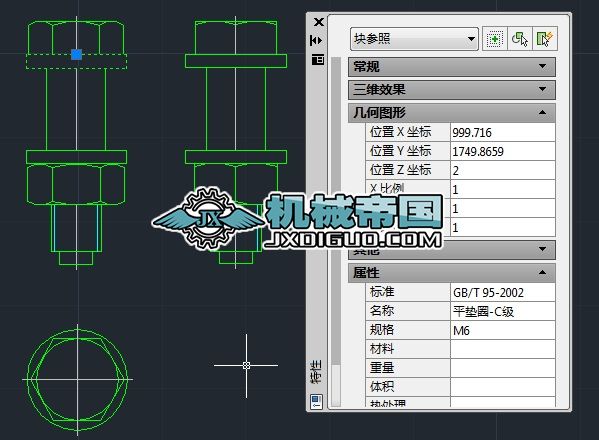This screenshot has height=440, width=599.
Task: Toggle palette auto-hide arrows icon
Action: tap(316, 40)
